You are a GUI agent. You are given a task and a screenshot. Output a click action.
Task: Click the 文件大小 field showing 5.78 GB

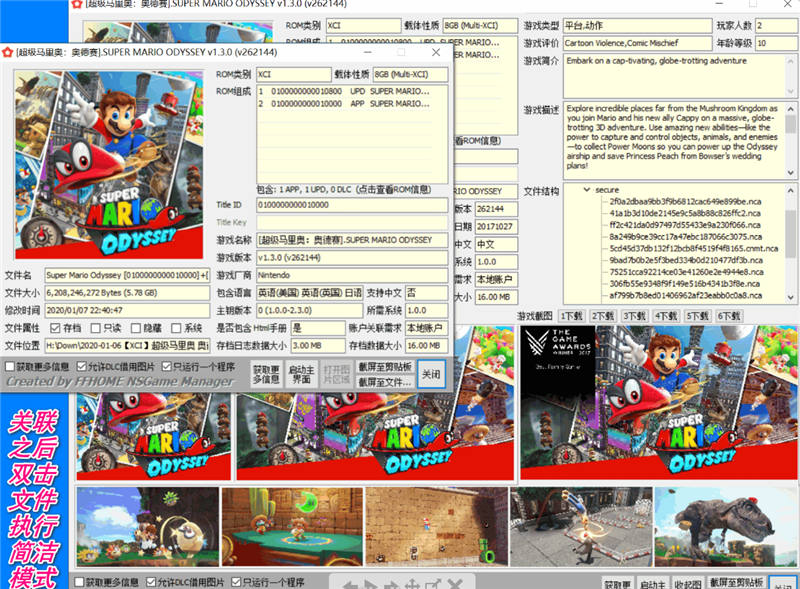click(x=127, y=293)
